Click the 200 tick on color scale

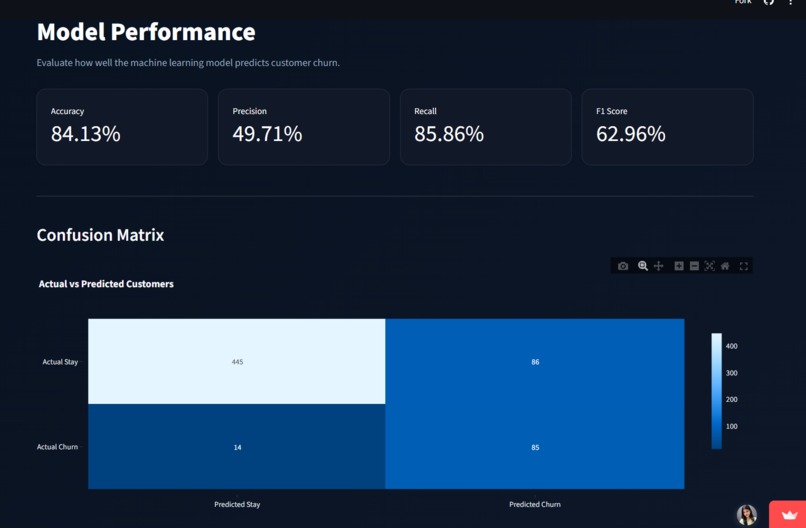[x=731, y=399]
